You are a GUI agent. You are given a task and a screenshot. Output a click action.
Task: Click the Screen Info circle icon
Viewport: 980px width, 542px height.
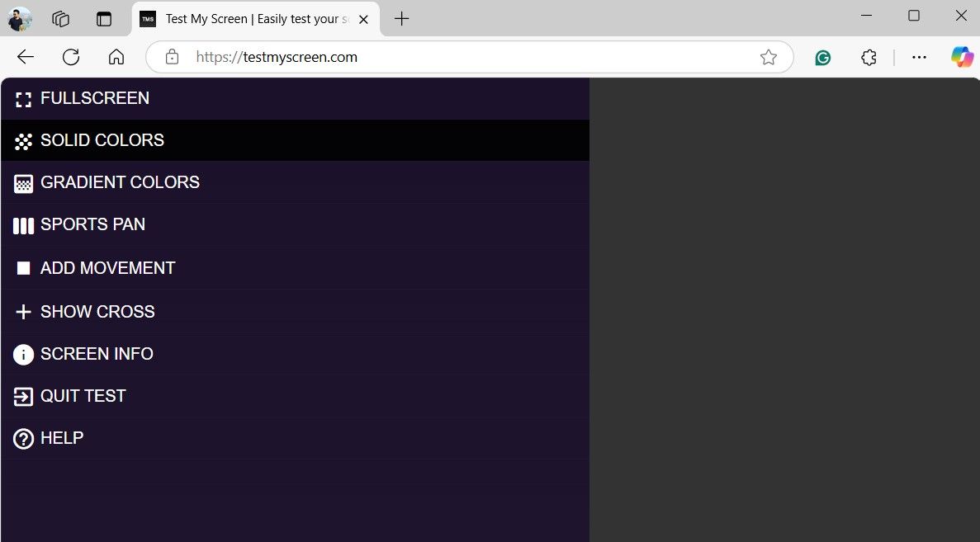pos(23,355)
